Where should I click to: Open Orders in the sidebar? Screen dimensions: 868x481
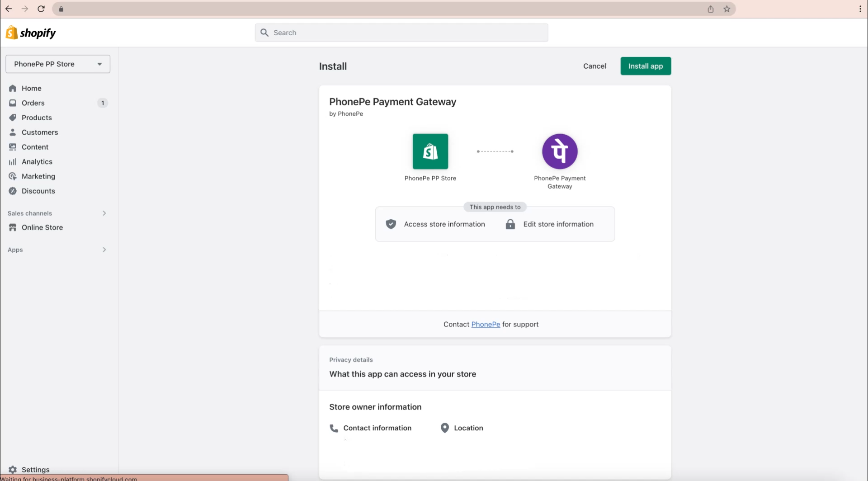pyautogui.click(x=33, y=103)
